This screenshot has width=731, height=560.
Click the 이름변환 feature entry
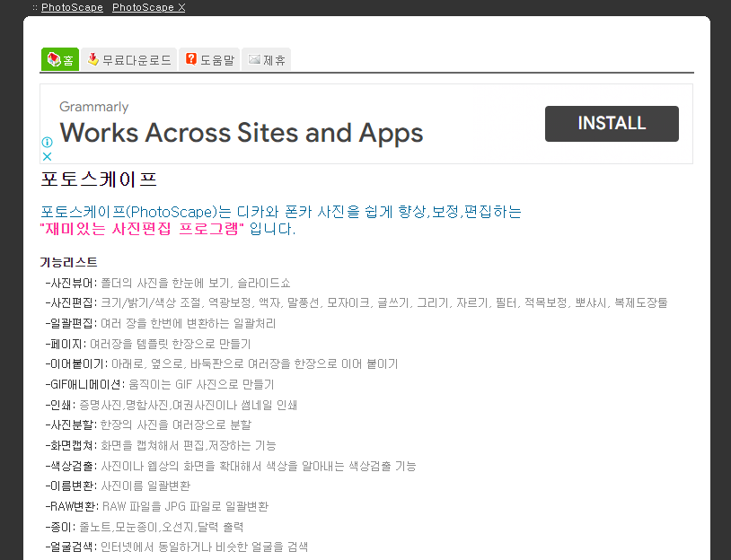(x=118, y=486)
